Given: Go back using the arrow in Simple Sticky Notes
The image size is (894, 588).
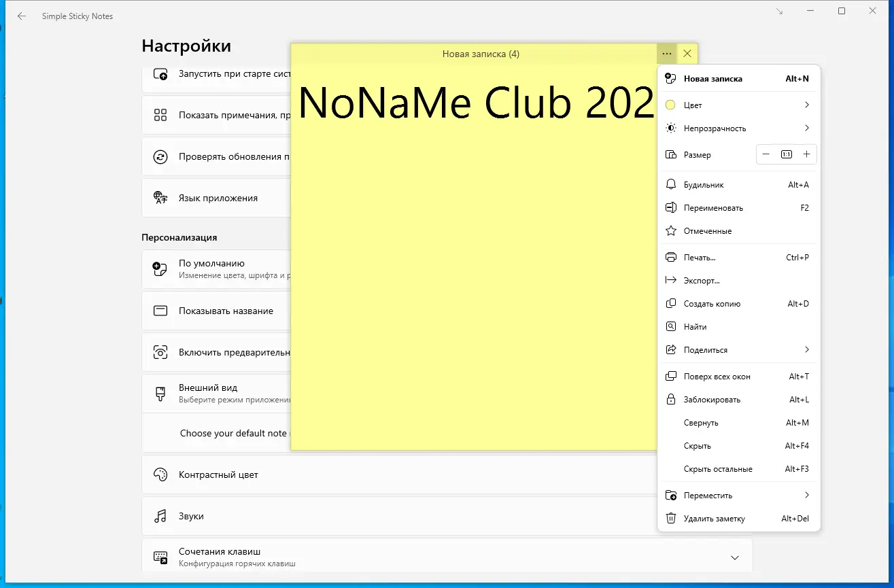Looking at the screenshot, I should 22,16.
